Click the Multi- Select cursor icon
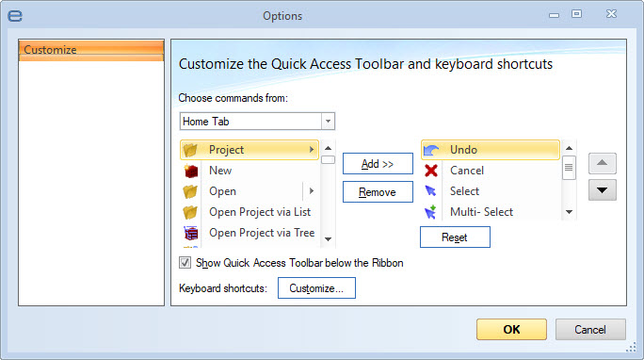 click(x=430, y=212)
